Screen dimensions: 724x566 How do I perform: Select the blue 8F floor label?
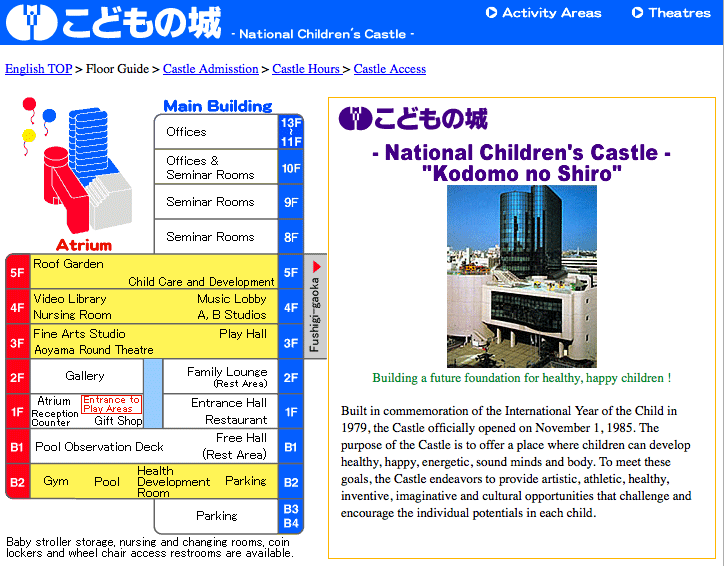tap(291, 237)
